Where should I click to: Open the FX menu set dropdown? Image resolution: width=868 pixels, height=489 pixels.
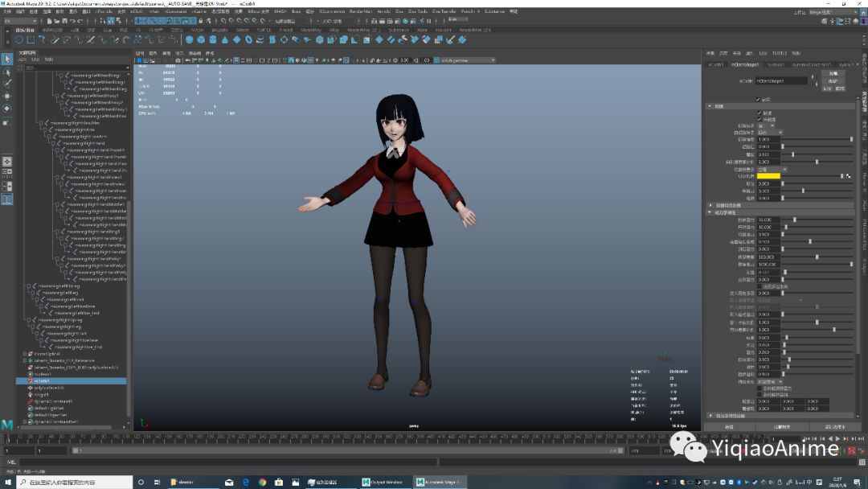click(x=20, y=21)
